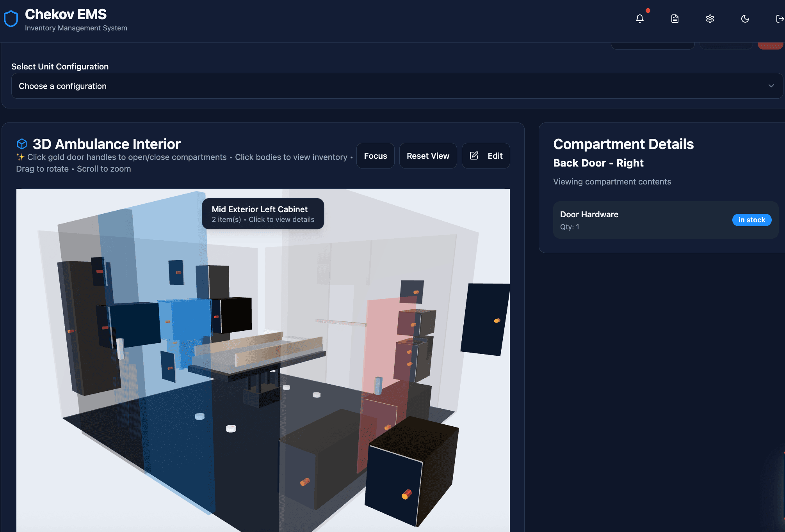Viewport: 785px width, 532px height.
Task: Click white cylinder marker on ambulance floor
Action: [x=231, y=429]
